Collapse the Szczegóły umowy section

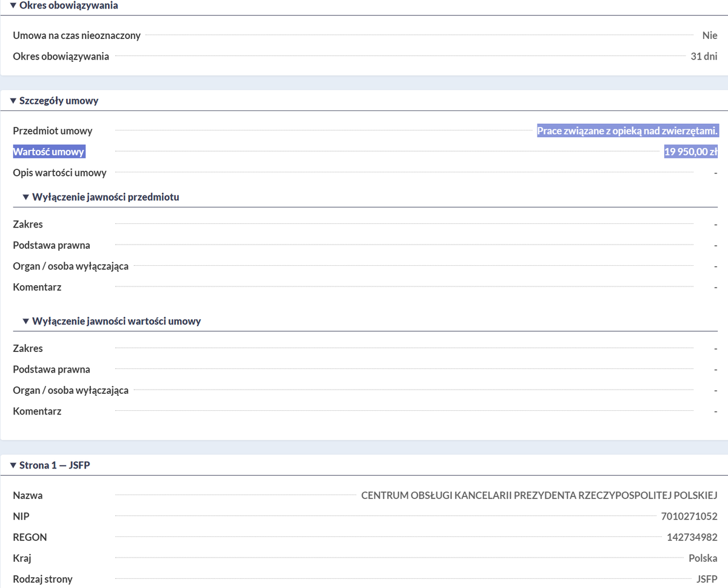(x=54, y=101)
